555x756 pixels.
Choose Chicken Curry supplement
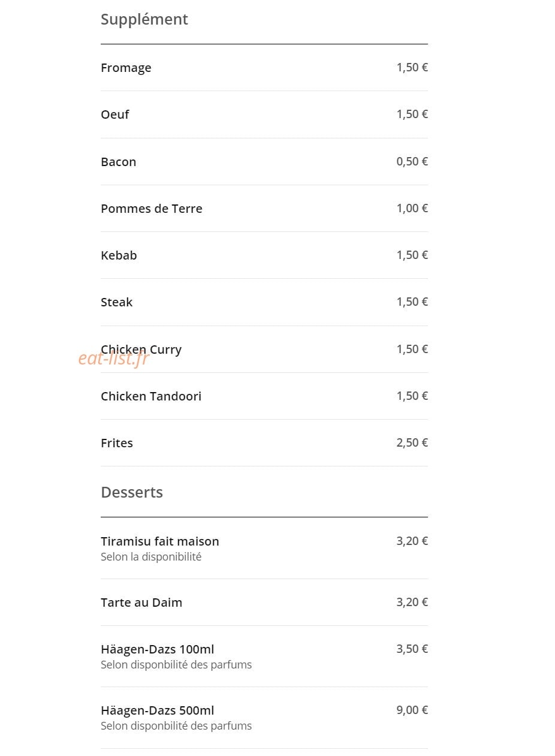pyautogui.click(x=264, y=349)
